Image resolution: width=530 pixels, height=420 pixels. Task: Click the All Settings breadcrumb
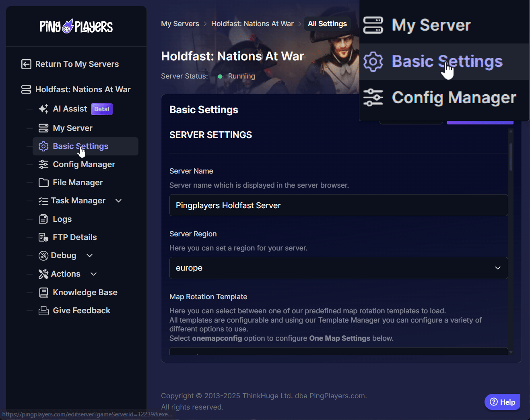(x=327, y=24)
